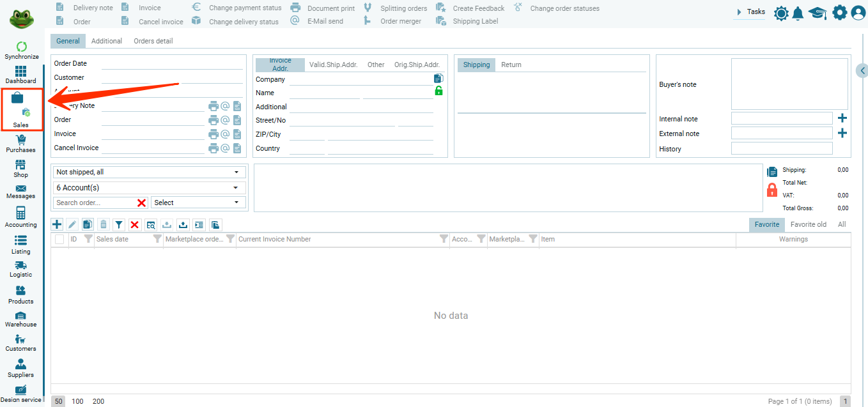Click the blue filter funnel toolbar icon
The height and width of the screenshot is (407, 868).
[119, 224]
